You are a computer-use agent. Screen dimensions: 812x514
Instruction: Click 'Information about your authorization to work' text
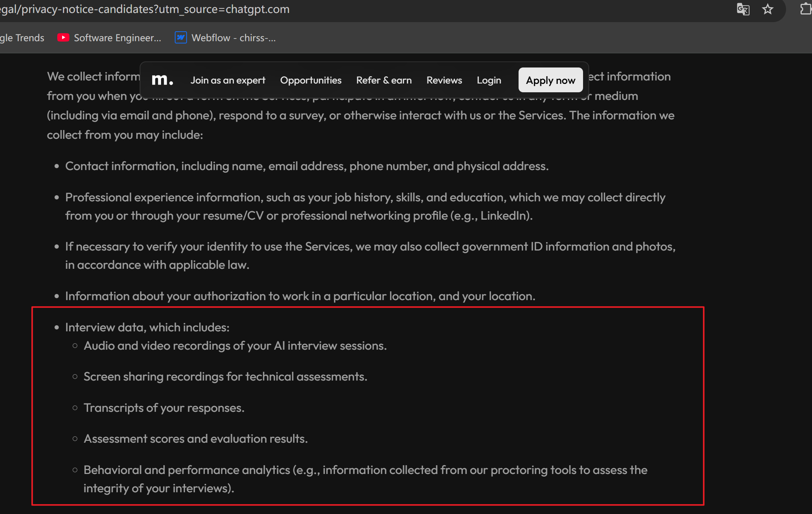(x=300, y=296)
